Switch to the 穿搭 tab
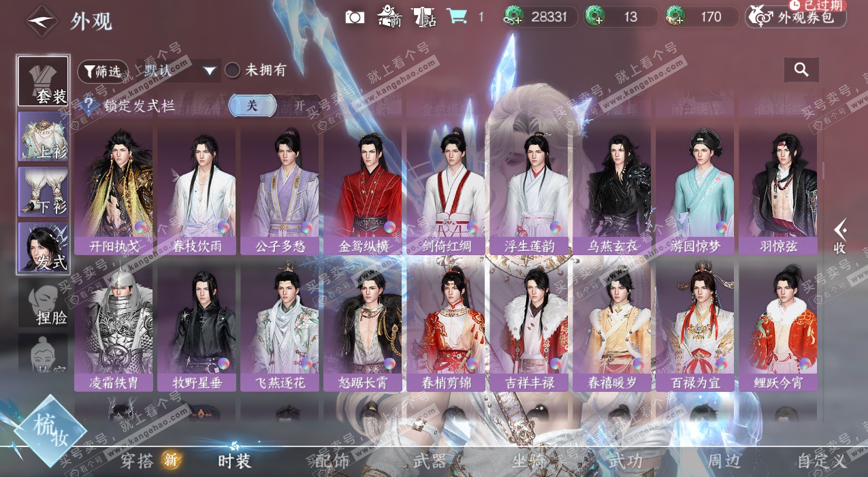868x477 pixels. 138,461
